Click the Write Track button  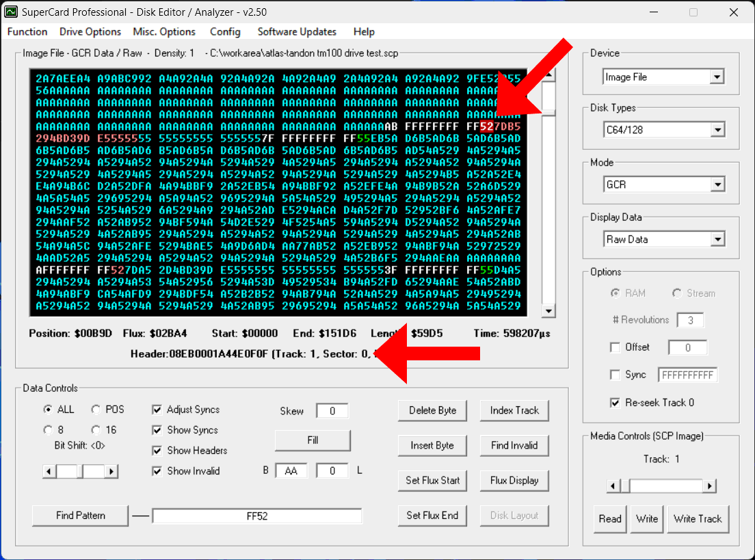(698, 519)
